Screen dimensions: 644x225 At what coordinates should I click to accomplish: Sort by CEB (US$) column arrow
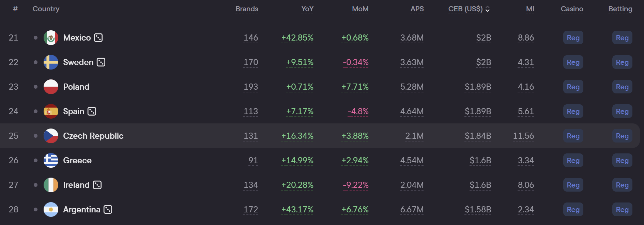point(488,9)
